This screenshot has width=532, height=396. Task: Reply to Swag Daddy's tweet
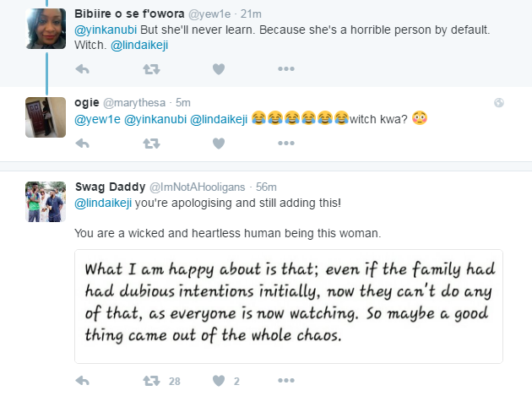tap(83, 381)
